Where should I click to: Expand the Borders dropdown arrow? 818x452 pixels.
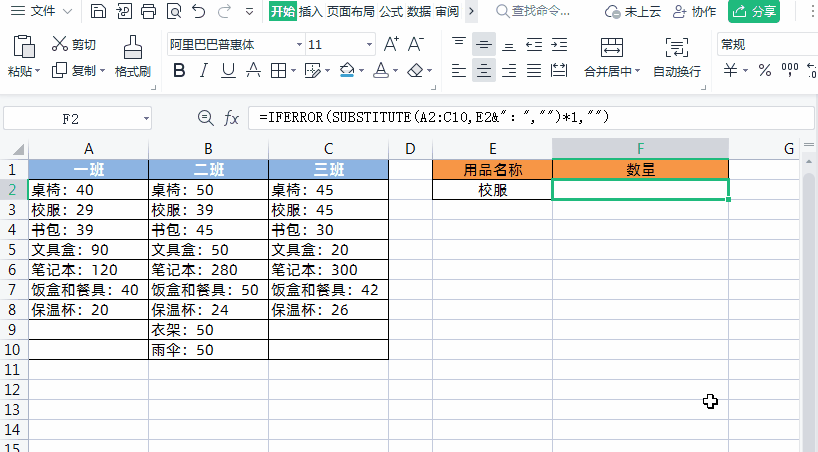pos(293,70)
